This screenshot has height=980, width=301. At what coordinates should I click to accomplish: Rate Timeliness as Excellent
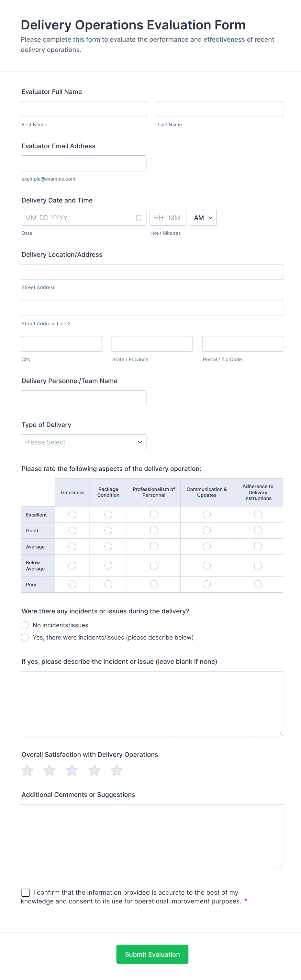tap(72, 514)
